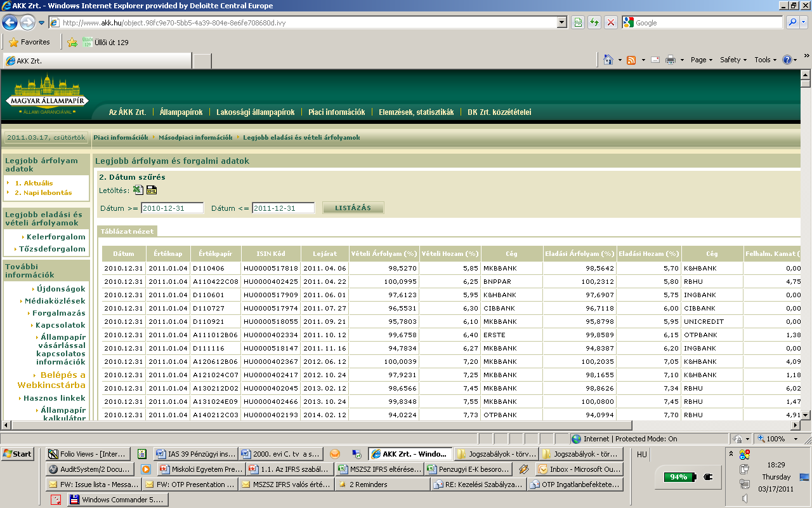Switch to Windows Commander taskbar button

[117, 500]
